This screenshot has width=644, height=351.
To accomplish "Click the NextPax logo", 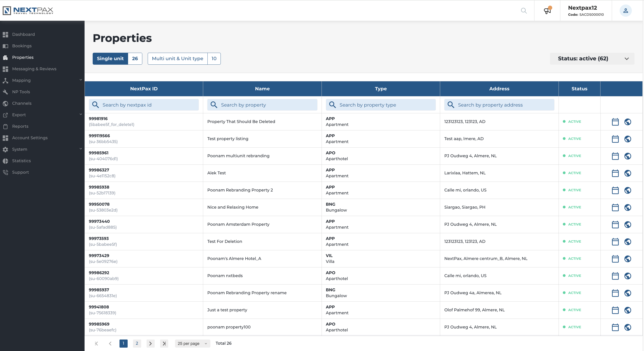I will [x=28, y=11].
